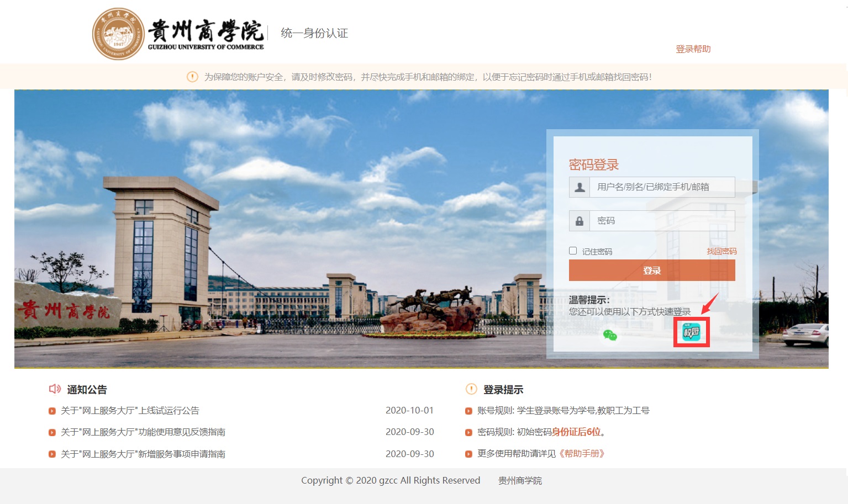
Task: Open the 上线试运行公告 notice
Action: 130,410
